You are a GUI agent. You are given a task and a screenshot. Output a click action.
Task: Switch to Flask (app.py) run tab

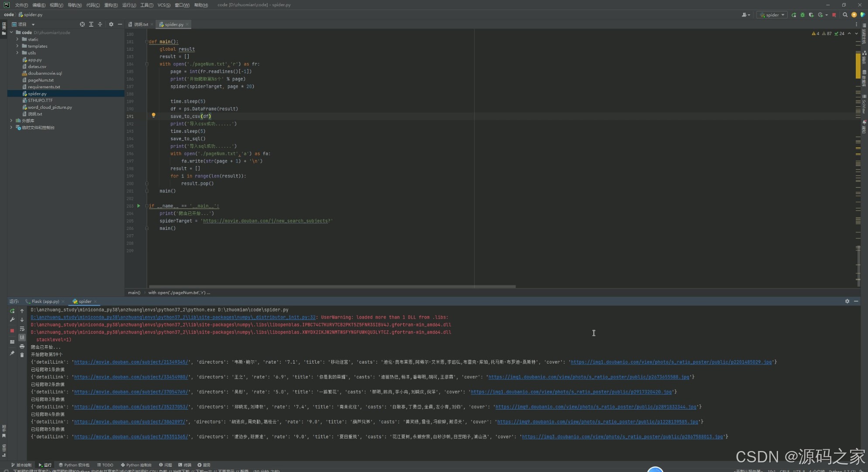click(45, 301)
